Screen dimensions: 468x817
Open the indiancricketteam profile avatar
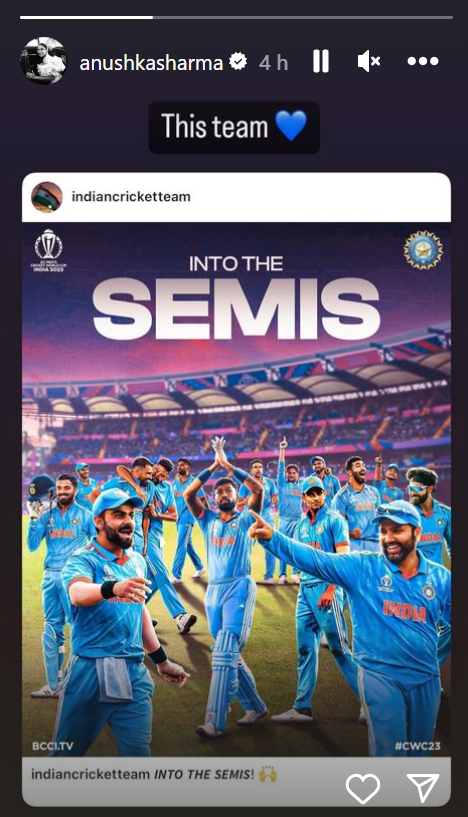pos(47,197)
